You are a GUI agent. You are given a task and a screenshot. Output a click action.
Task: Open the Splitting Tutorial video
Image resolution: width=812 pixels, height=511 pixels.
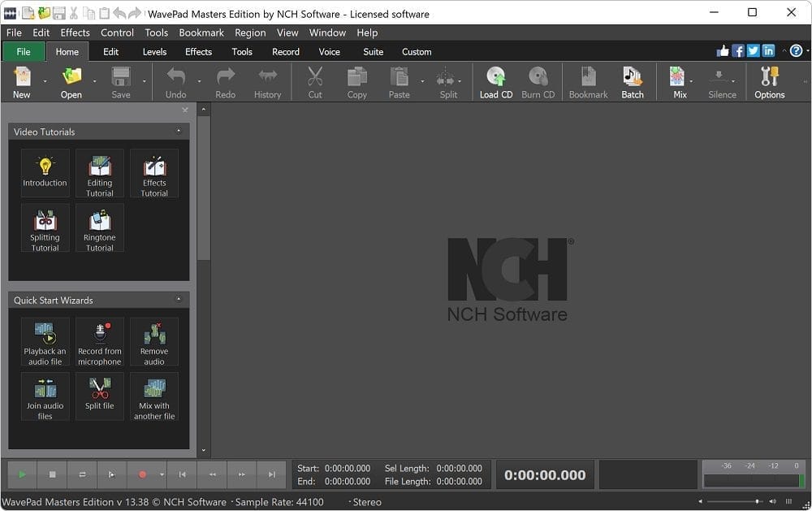45,227
